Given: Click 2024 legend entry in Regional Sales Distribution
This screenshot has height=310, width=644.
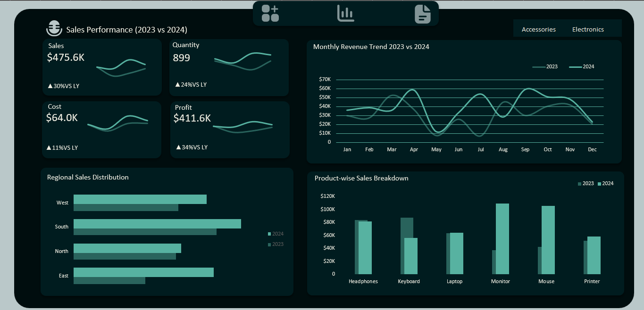Looking at the screenshot, I should tap(276, 234).
